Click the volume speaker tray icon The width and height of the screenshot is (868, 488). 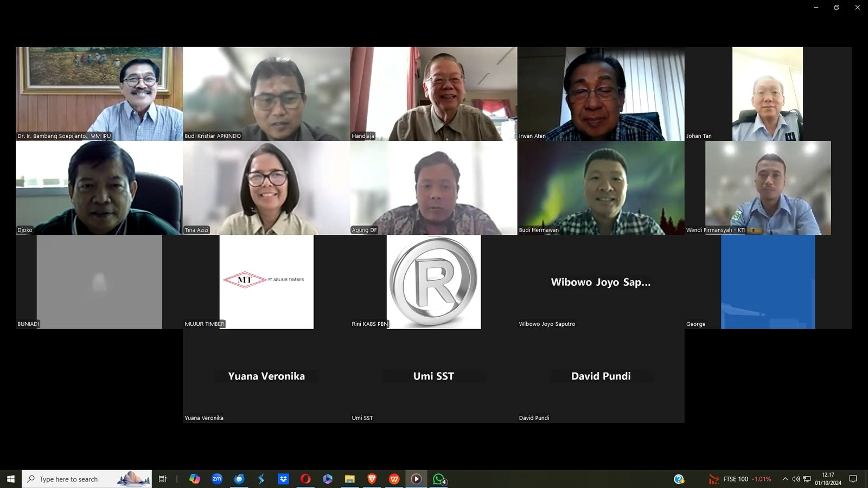click(796, 479)
